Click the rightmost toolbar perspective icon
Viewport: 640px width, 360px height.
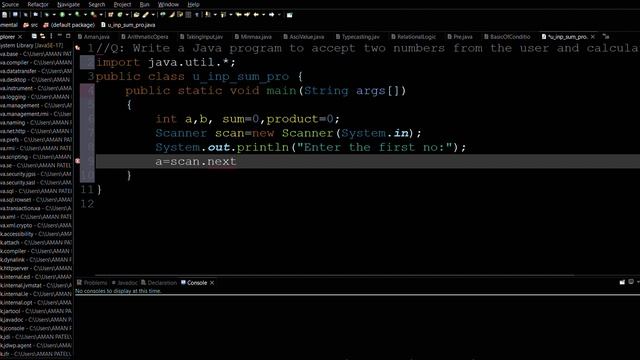289,15
